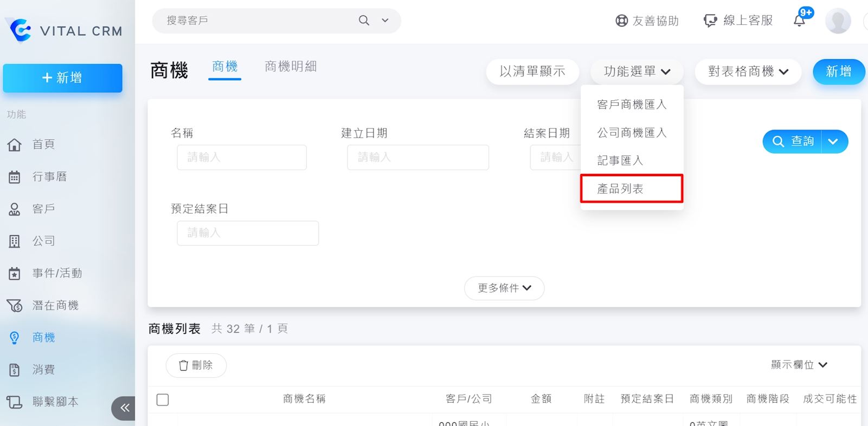Tick the select-all checkbox in table header
Screen dimensions: 868x426
[x=163, y=400]
